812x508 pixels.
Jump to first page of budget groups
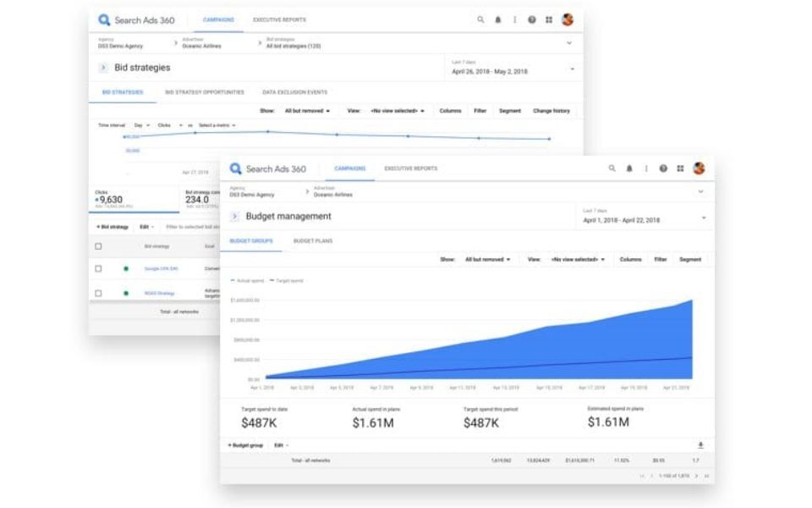642,476
